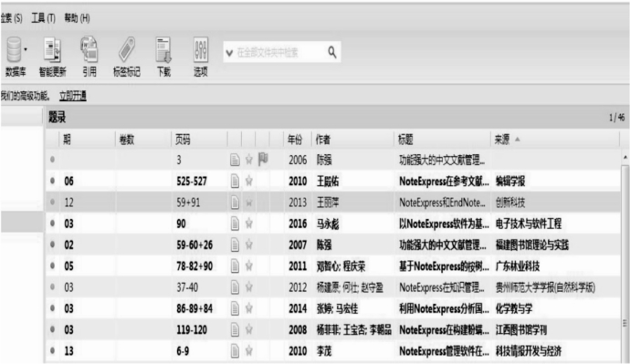Click the 引用 cite icon

89,49
